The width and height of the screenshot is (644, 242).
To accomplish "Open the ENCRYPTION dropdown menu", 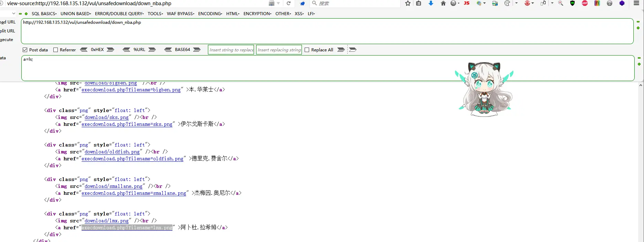I will (257, 14).
